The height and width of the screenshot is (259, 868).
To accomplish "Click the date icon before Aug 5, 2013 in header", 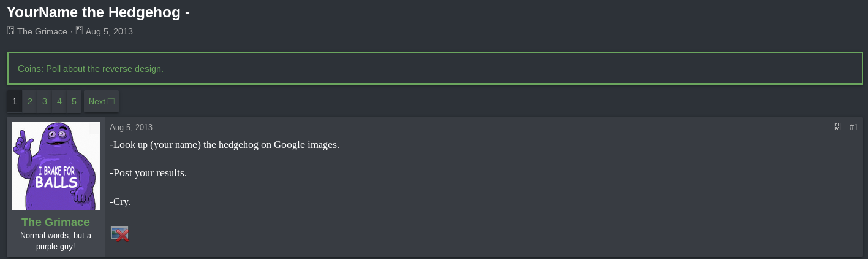I will click(x=79, y=31).
